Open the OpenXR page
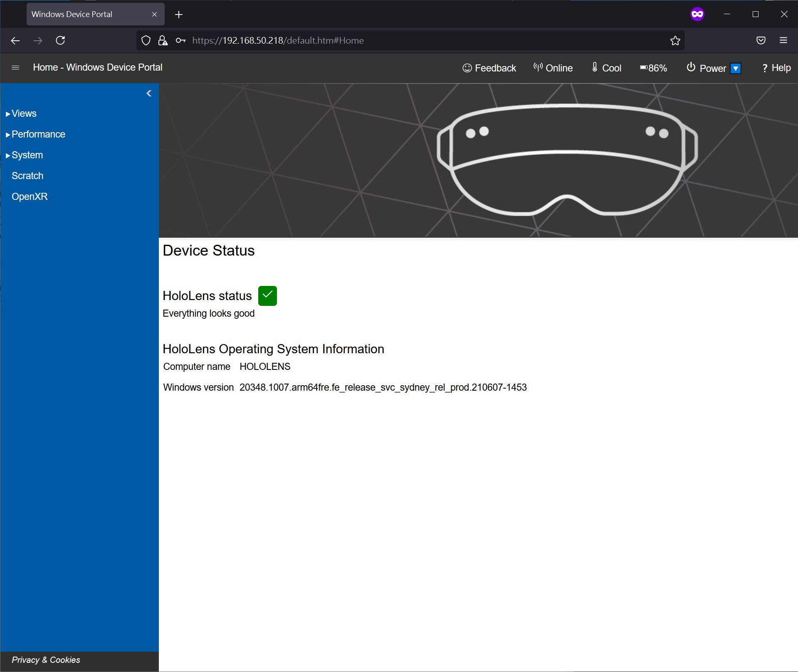 click(30, 197)
